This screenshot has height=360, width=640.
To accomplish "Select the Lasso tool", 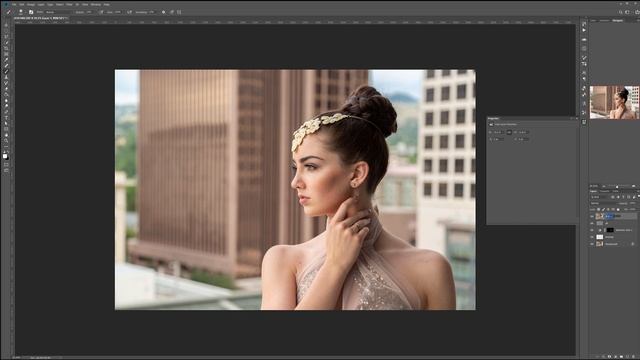I will point(6,37).
